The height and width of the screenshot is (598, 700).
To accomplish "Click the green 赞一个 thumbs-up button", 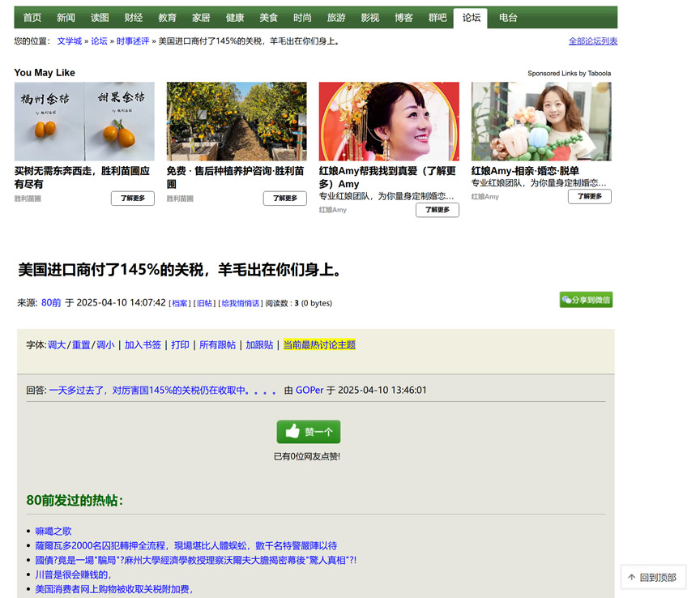I will (308, 432).
